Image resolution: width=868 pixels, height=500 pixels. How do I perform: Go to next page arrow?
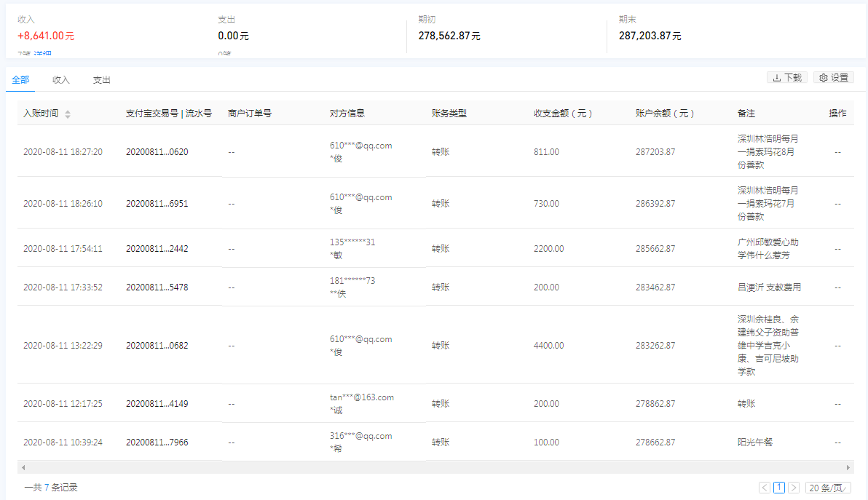pos(794,488)
